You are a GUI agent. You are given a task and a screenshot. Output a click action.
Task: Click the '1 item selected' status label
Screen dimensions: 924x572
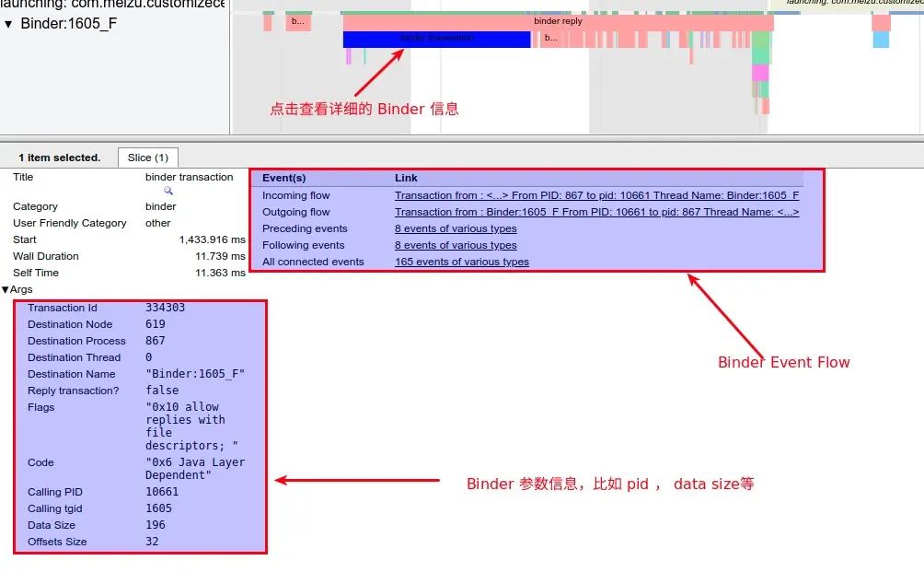coord(59,158)
